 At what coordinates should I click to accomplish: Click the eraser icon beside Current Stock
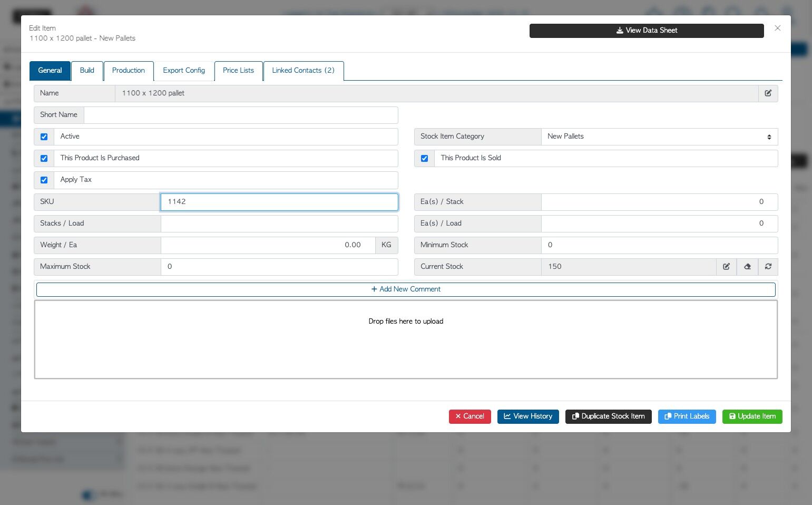pyautogui.click(x=747, y=267)
